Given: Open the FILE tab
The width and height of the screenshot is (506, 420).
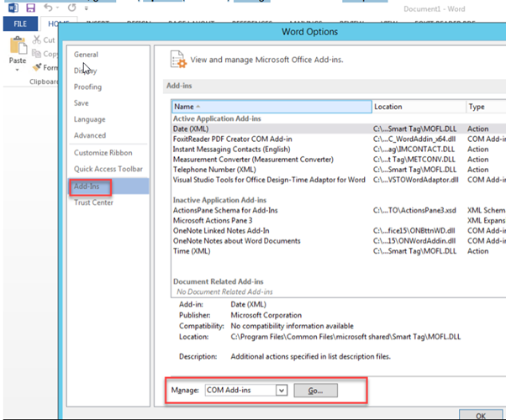Looking at the screenshot, I should pos(20,24).
